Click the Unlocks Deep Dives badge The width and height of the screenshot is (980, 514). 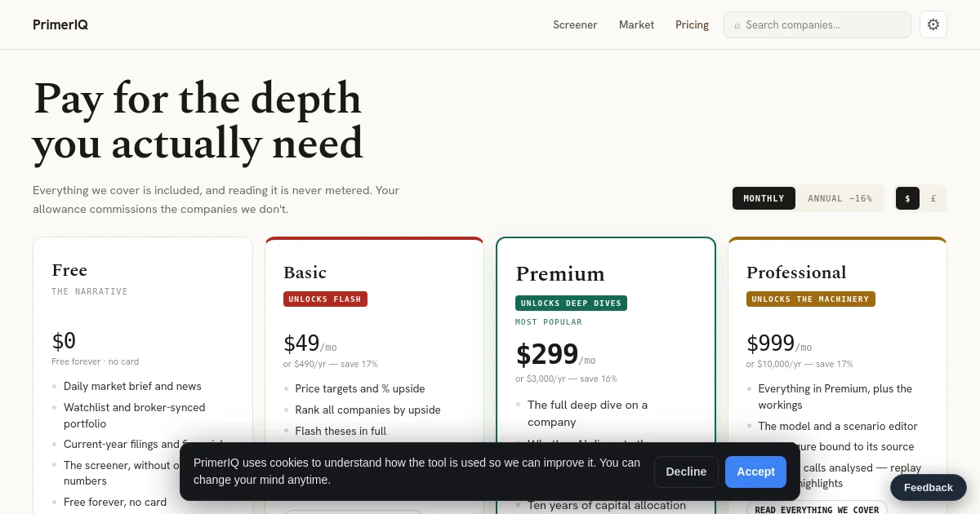tap(571, 303)
